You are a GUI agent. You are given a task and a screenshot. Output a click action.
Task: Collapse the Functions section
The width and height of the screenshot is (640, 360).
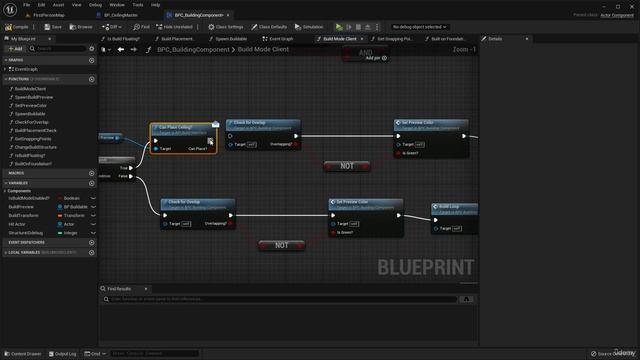[5, 79]
